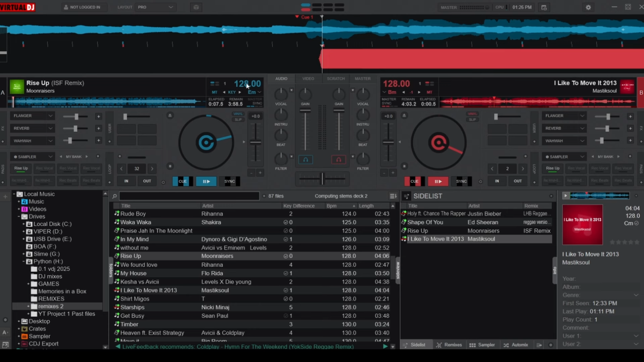Double deck B loop length arrow
The height and width of the screenshot is (362, 644).
click(523, 169)
